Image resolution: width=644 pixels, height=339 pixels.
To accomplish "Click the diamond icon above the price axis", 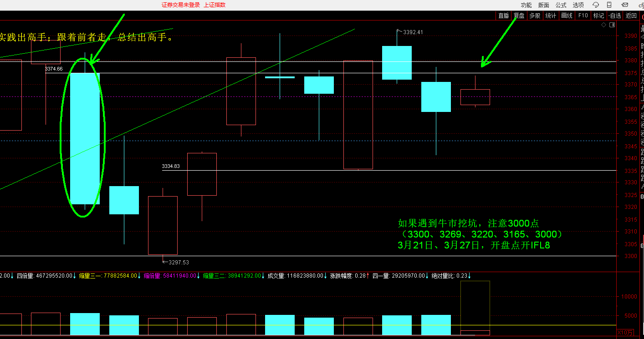I will tap(604, 25).
